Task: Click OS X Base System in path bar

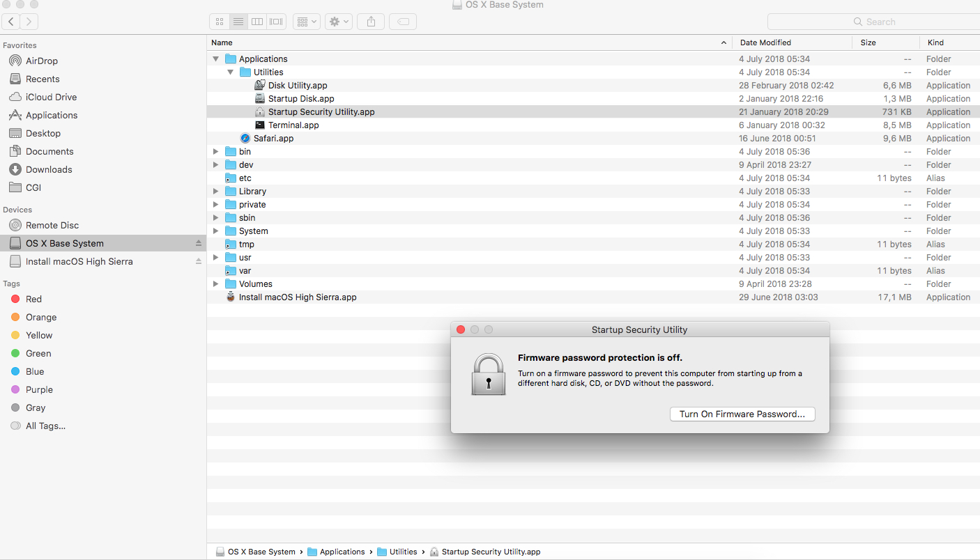Action: click(255, 552)
